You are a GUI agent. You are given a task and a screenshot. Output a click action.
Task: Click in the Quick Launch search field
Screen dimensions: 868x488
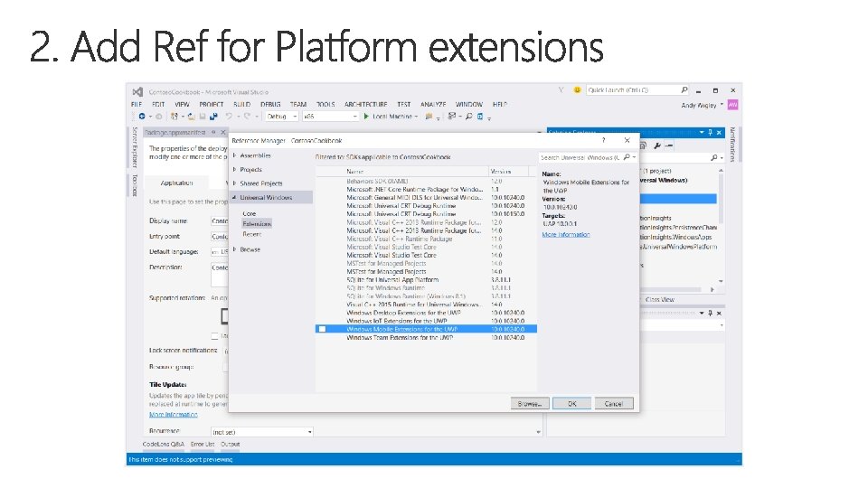[633, 89]
